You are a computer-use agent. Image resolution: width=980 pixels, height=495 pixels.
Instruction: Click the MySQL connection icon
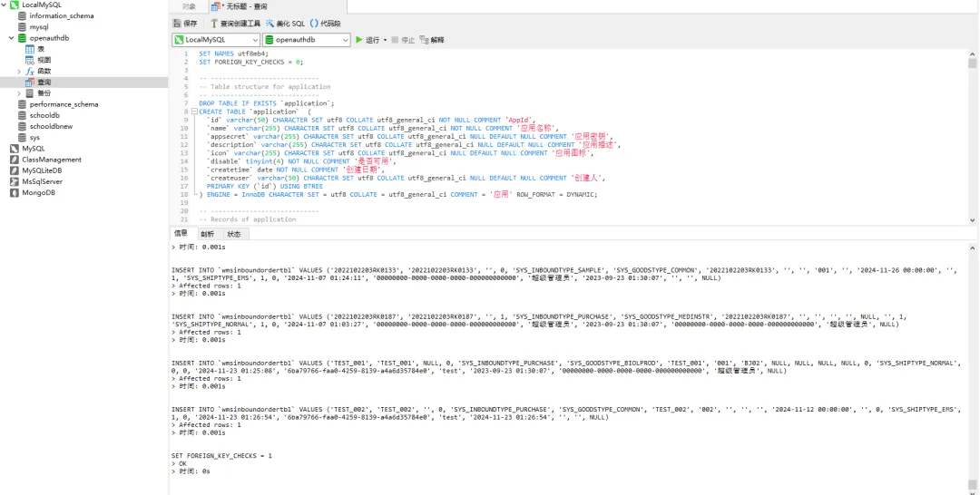pyautogui.click(x=15, y=149)
